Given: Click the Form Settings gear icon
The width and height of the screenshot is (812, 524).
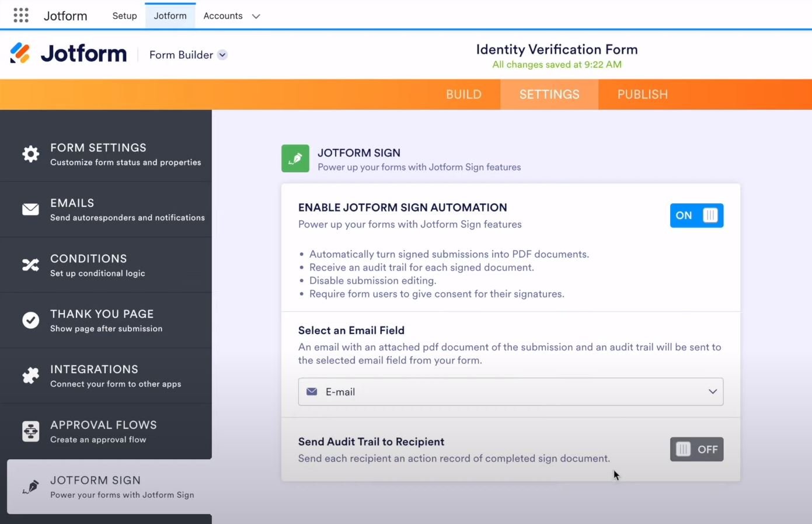Looking at the screenshot, I should pos(30,154).
